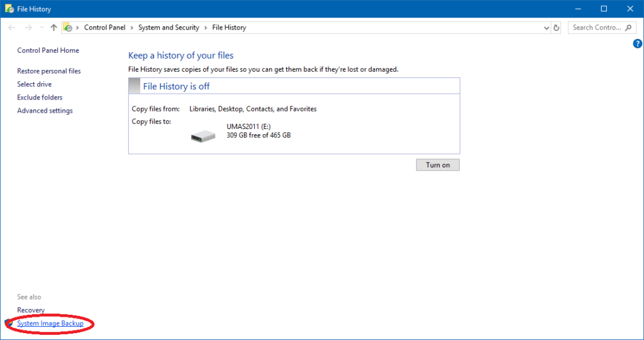Open the recent locations dropdown arrow
This screenshot has width=644, height=340.
42,28
